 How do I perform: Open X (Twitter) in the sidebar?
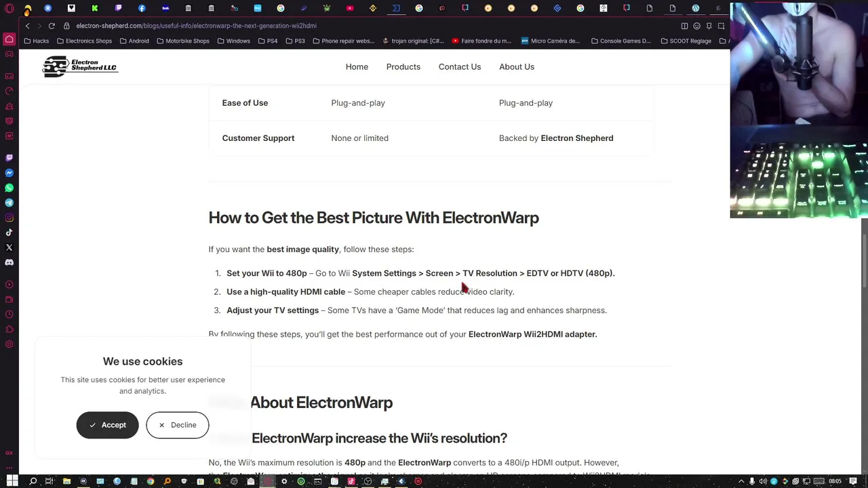tap(9, 247)
